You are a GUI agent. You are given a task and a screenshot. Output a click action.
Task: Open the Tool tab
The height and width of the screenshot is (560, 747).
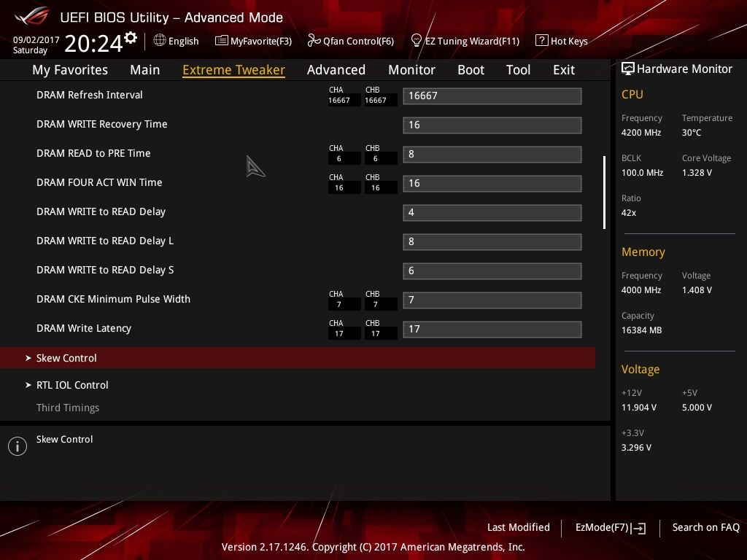click(519, 70)
